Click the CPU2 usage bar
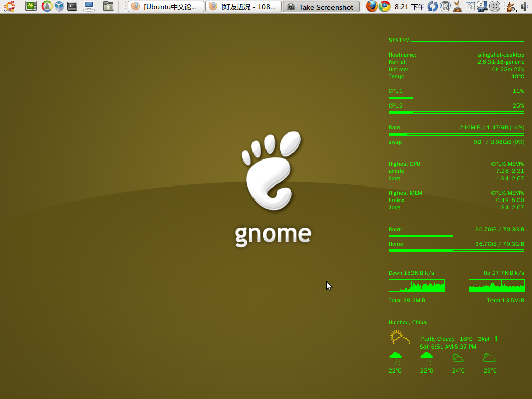 [x=456, y=113]
